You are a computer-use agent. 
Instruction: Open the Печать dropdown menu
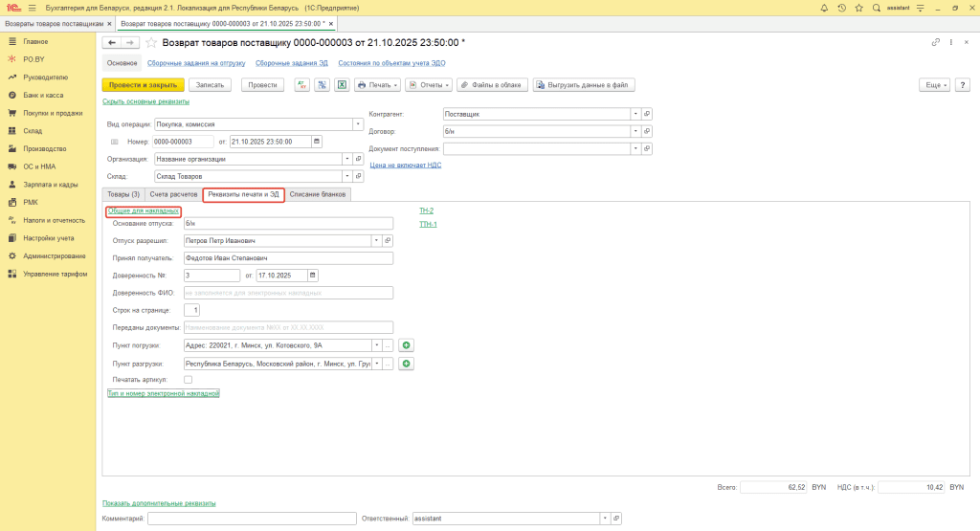[377, 84]
